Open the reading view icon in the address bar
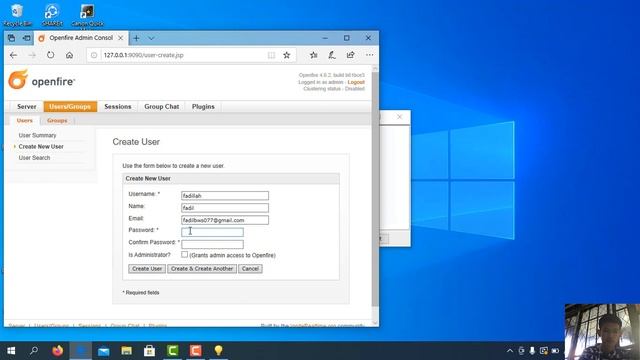 tap(271, 55)
